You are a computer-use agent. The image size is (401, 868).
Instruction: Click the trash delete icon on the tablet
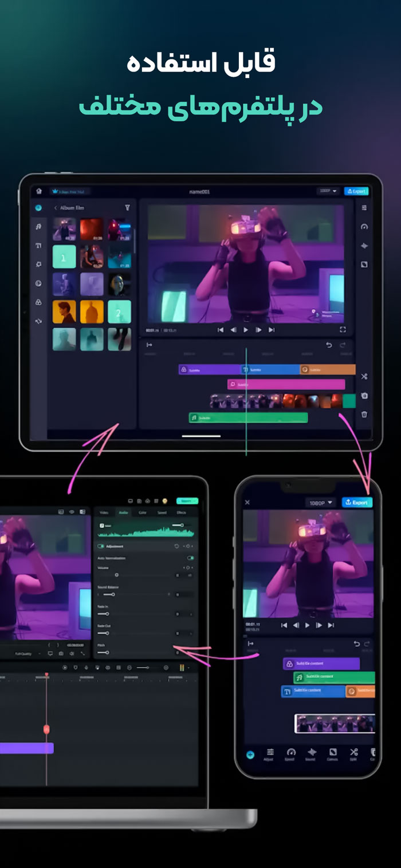pyautogui.click(x=364, y=414)
